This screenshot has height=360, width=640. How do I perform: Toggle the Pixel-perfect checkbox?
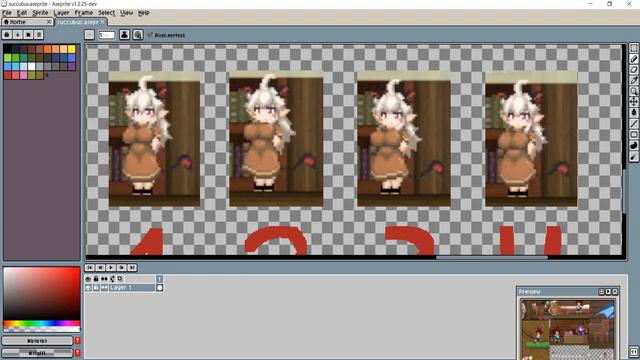[x=166, y=36]
